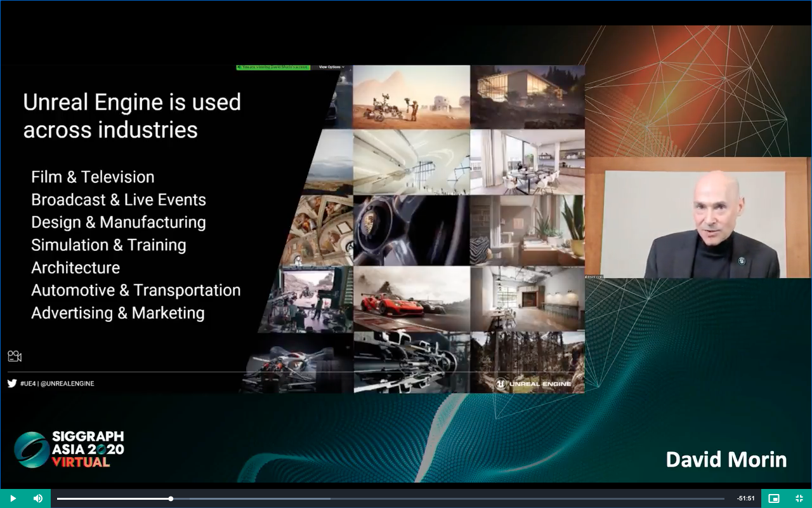The height and width of the screenshot is (508, 812).
Task: Click the green screen-sharing notification banner
Action: (x=273, y=67)
